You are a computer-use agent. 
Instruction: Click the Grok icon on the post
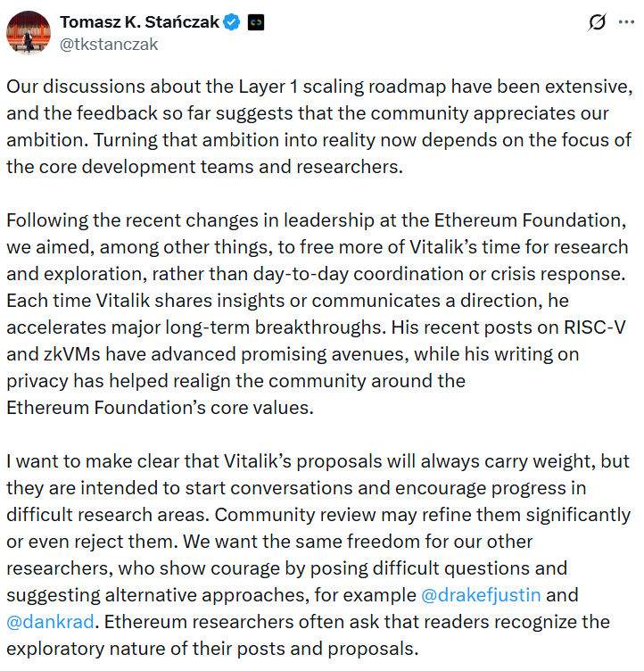pos(598,22)
